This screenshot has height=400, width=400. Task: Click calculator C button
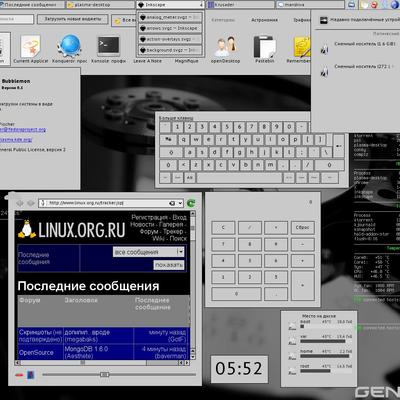point(223,228)
